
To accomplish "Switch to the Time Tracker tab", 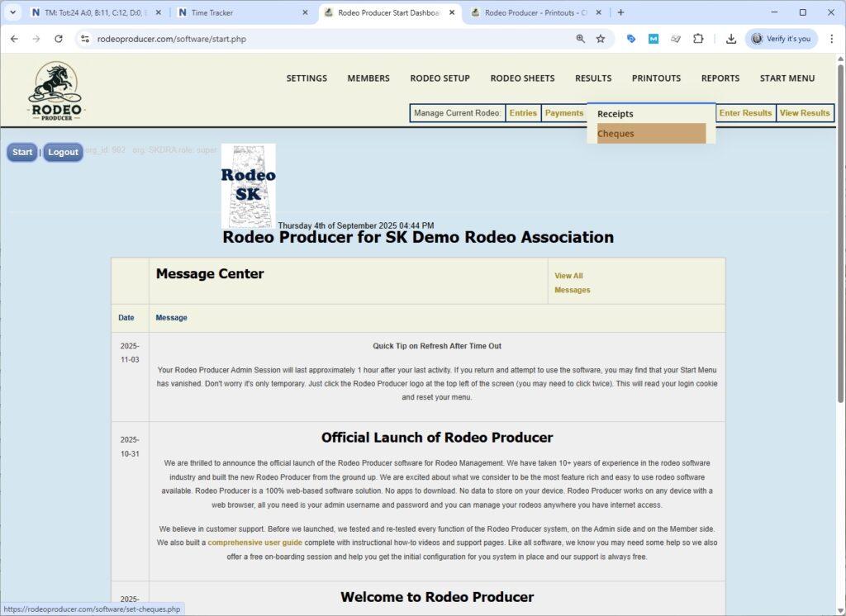I will pos(243,12).
